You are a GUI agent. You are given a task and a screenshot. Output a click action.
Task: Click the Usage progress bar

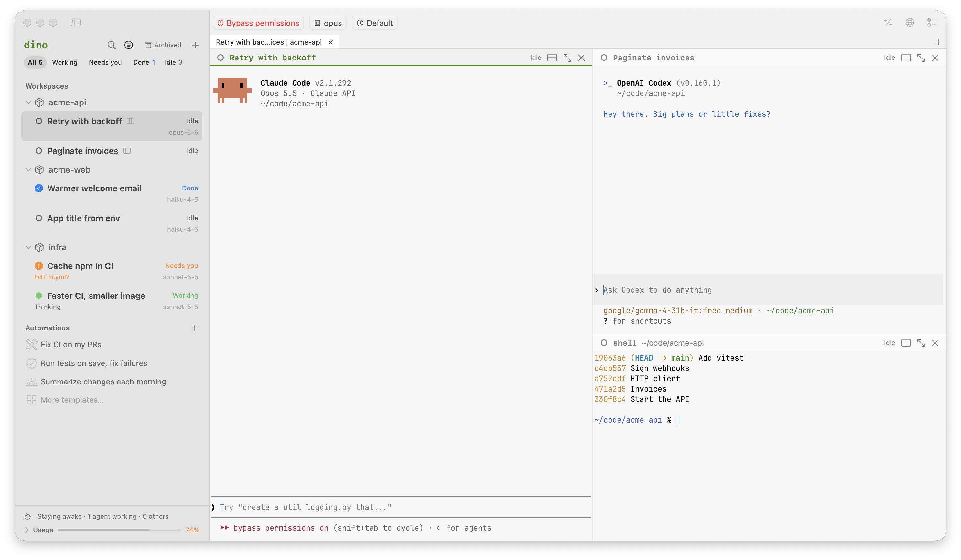coord(119,530)
